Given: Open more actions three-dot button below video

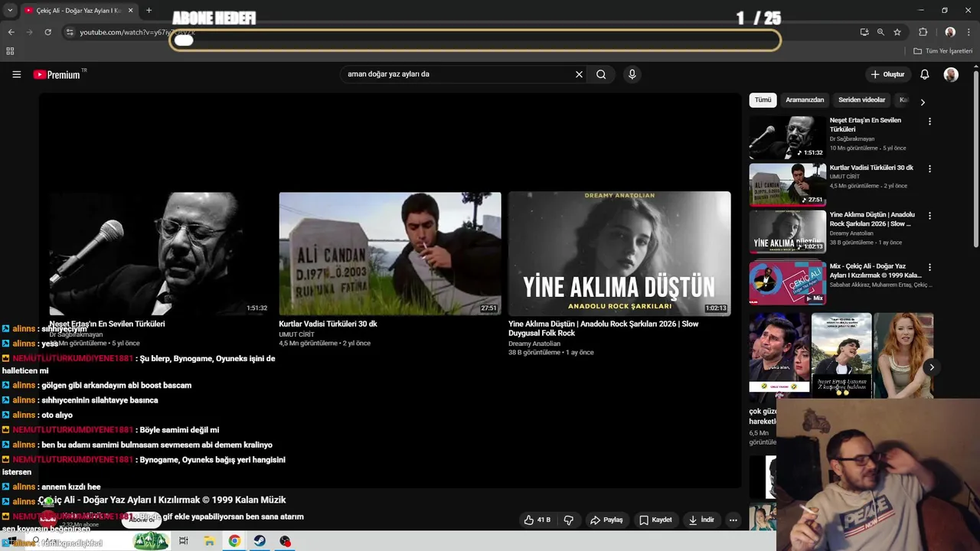Looking at the screenshot, I should pos(733,520).
